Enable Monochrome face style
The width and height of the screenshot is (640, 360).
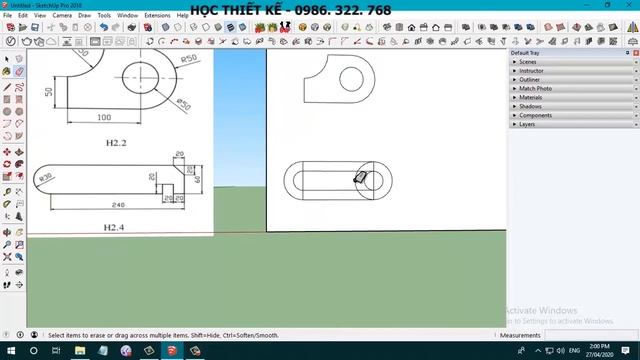pos(242,27)
